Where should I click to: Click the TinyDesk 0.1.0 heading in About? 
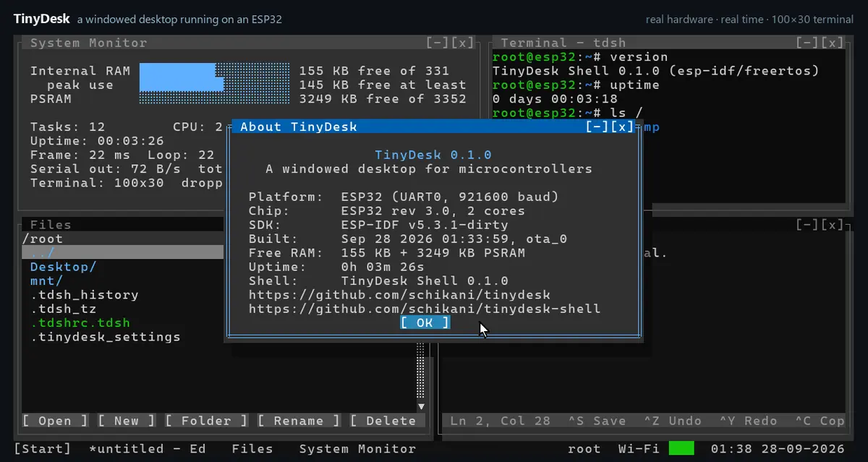(x=433, y=155)
